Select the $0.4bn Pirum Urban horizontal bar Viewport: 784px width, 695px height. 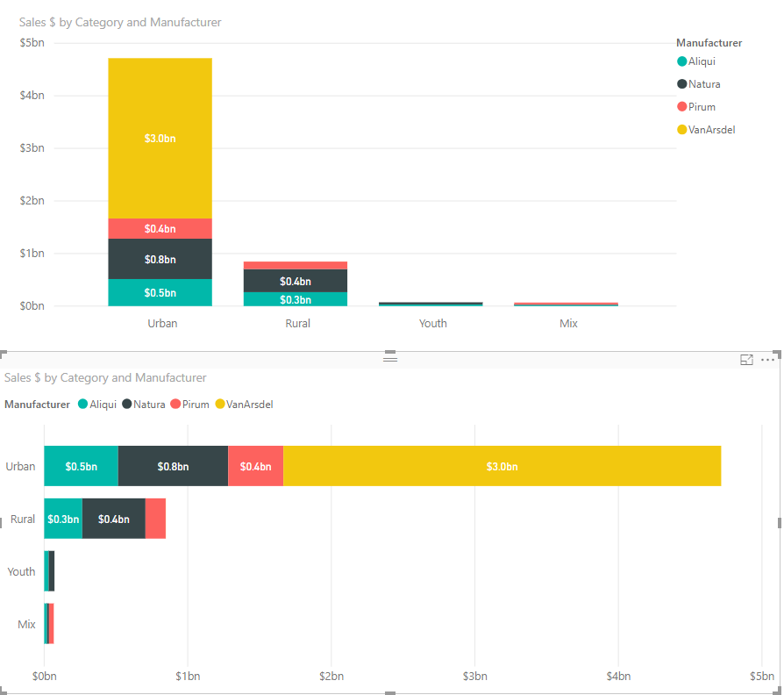click(x=255, y=466)
